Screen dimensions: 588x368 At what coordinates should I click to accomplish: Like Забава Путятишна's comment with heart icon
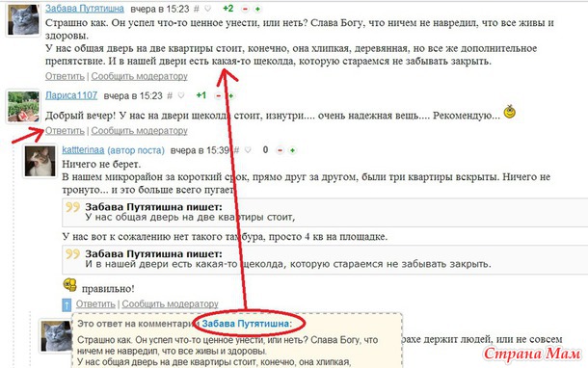208,9
